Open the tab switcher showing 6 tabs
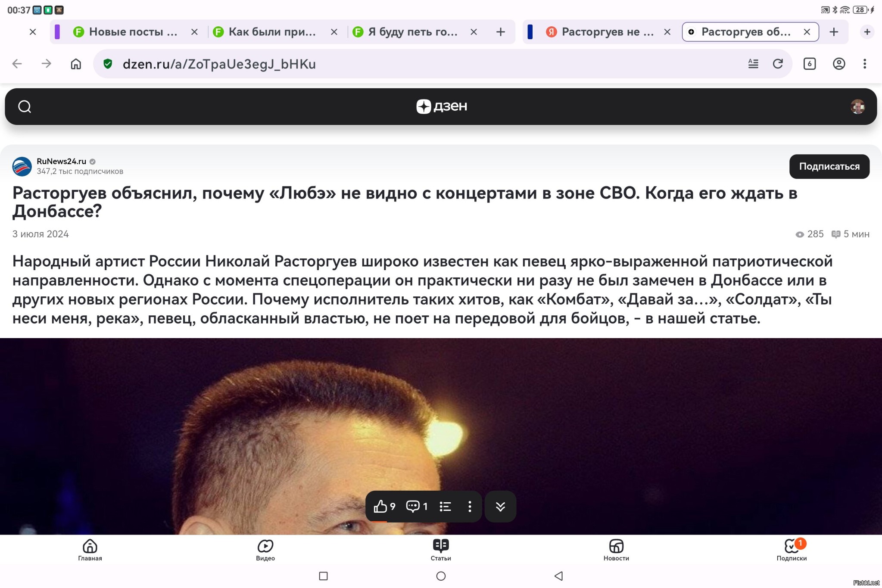Image resolution: width=882 pixels, height=588 pixels. pos(810,64)
